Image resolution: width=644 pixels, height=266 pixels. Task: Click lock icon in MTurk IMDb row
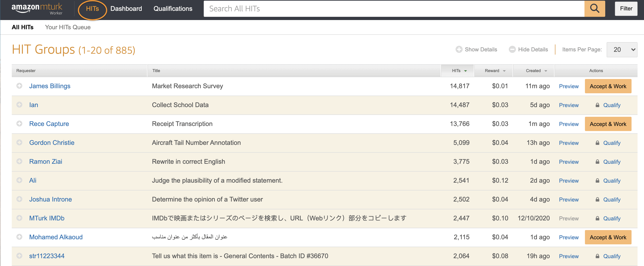[x=597, y=218]
